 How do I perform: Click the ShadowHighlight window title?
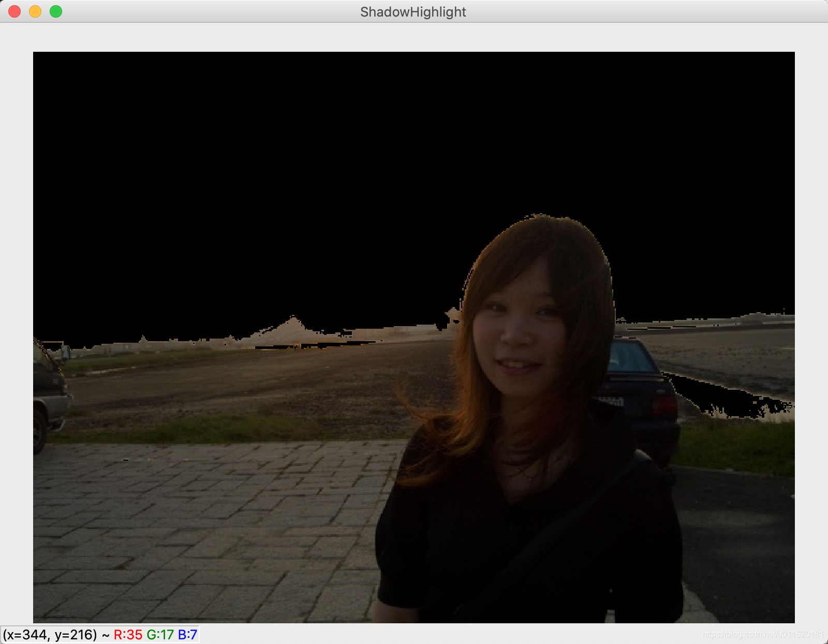click(413, 12)
